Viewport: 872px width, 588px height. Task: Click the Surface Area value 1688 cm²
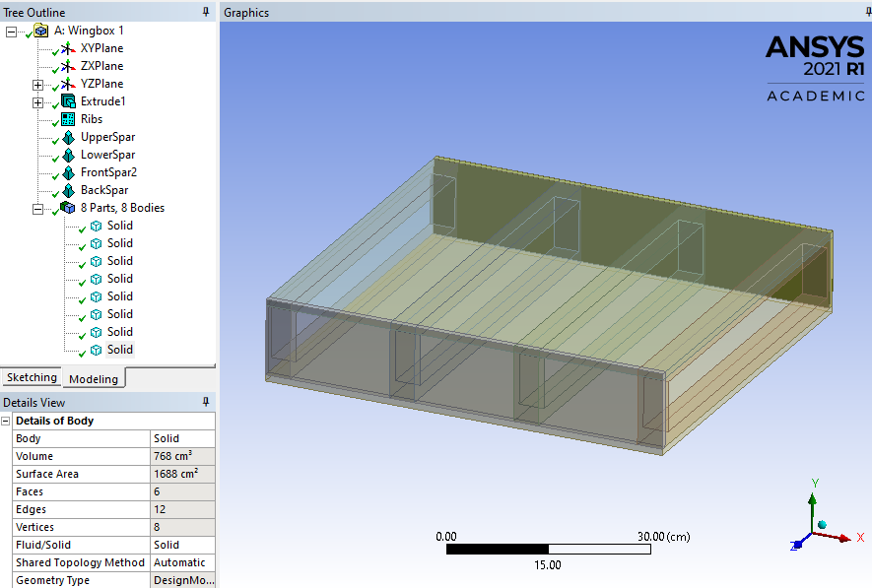(x=182, y=474)
